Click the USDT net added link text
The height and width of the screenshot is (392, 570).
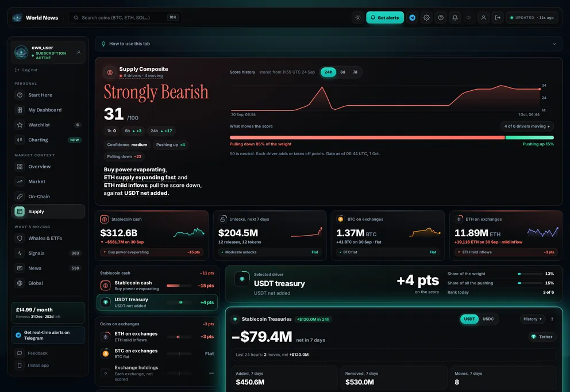[x=146, y=193]
